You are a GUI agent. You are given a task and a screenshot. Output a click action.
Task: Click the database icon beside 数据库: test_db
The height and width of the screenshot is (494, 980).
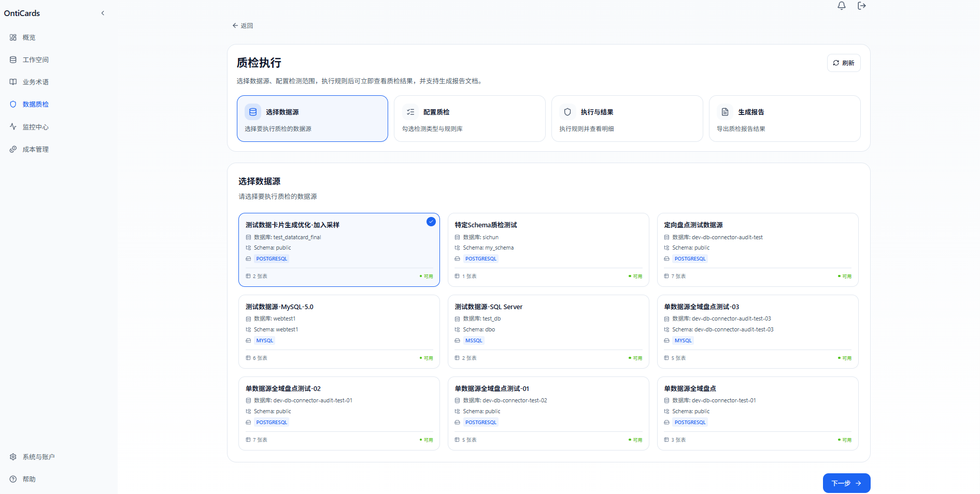(x=457, y=319)
